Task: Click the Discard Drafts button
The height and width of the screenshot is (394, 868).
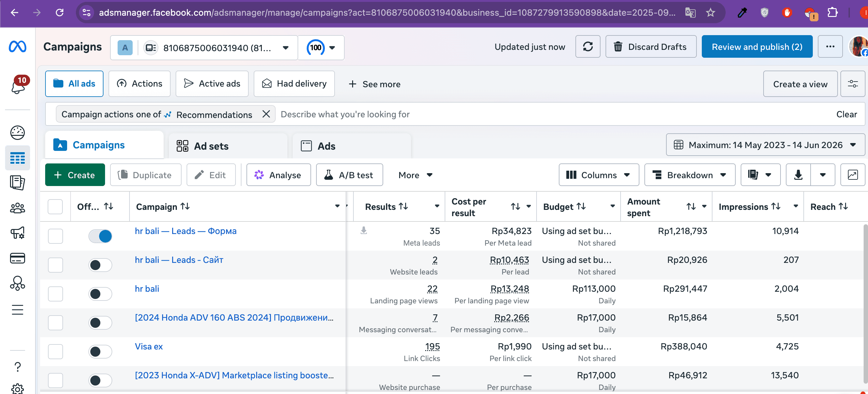Action: (651, 46)
